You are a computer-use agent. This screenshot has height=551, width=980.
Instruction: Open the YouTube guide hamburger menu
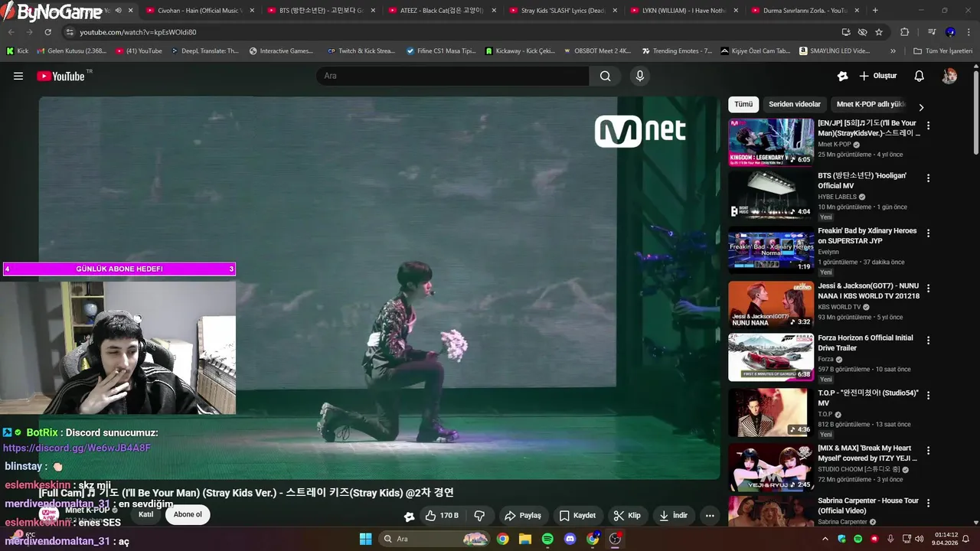[18, 76]
